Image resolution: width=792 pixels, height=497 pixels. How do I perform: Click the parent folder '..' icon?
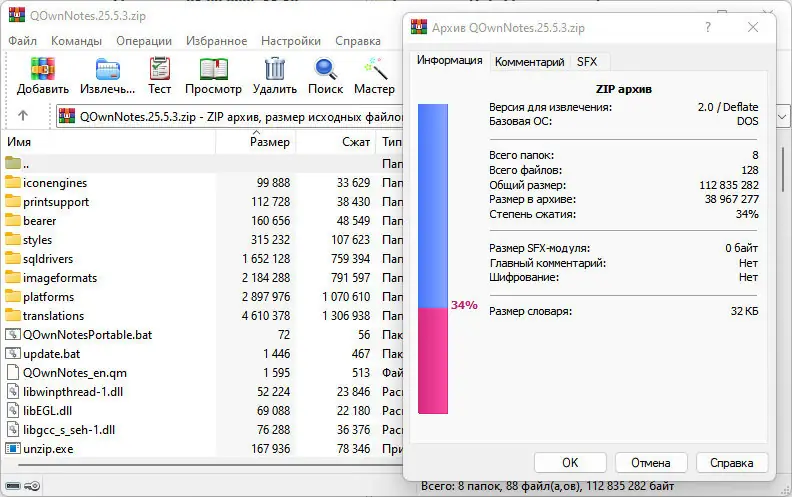point(13,163)
